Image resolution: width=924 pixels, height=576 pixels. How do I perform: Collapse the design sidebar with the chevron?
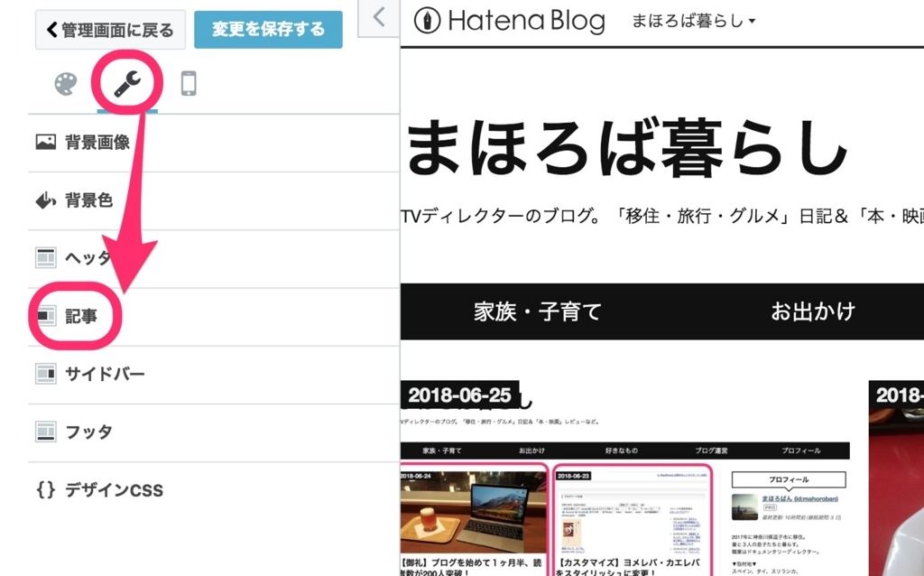[x=379, y=18]
